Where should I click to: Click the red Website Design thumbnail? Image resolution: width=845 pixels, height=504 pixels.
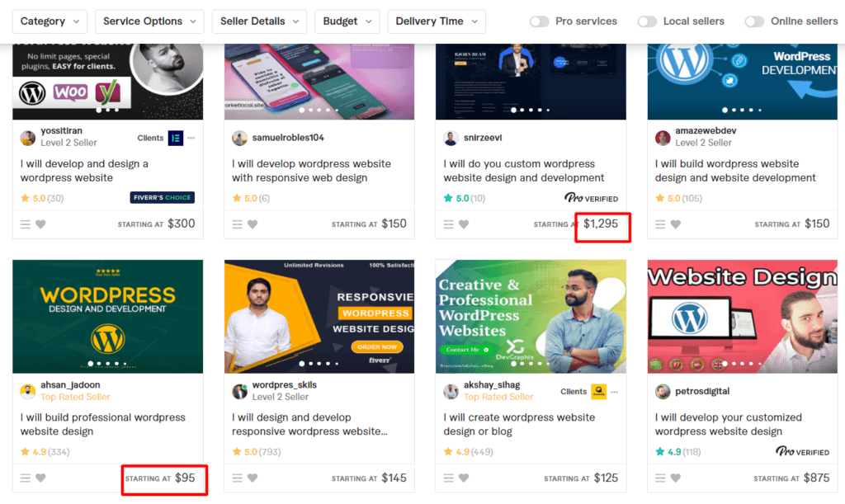tap(743, 317)
